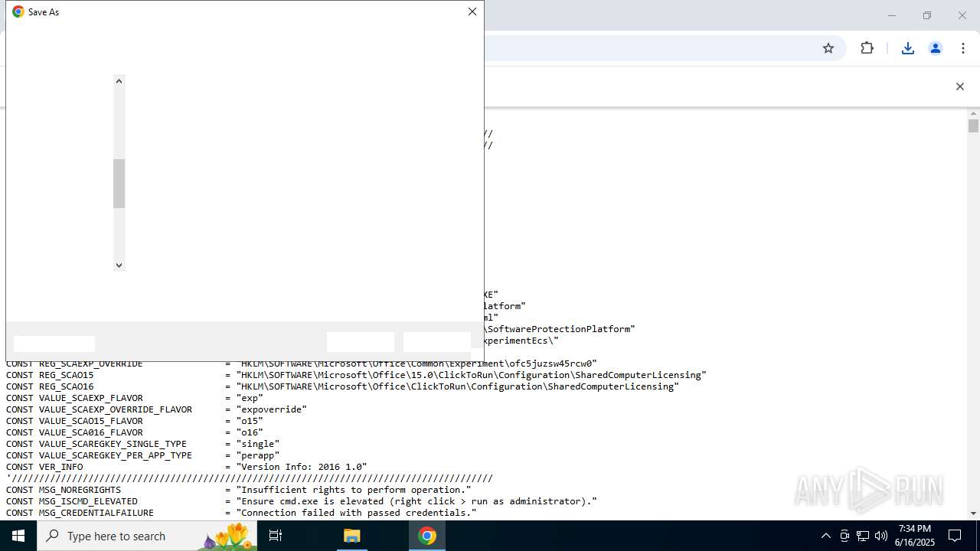This screenshot has width=980, height=551.
Task: Open the network tray icon
Action: point(863,536)
